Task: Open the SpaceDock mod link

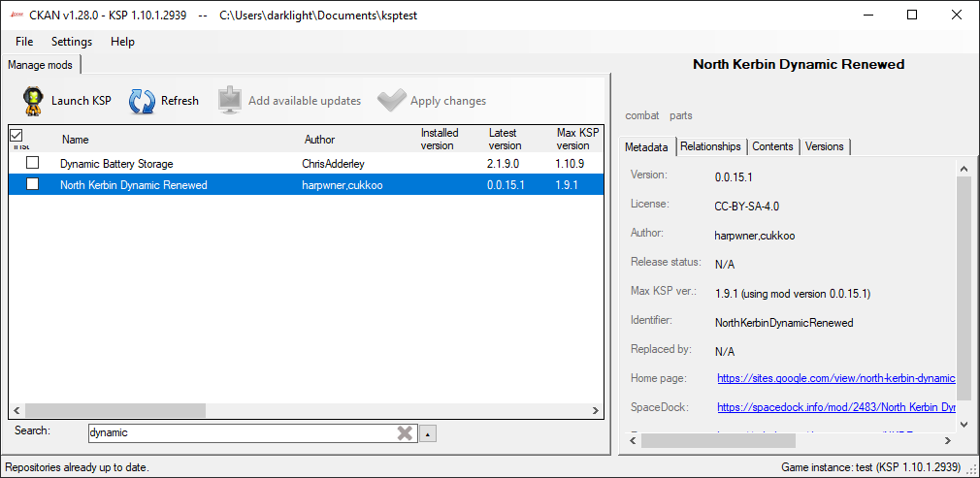Action: click(x=836, y=407)
